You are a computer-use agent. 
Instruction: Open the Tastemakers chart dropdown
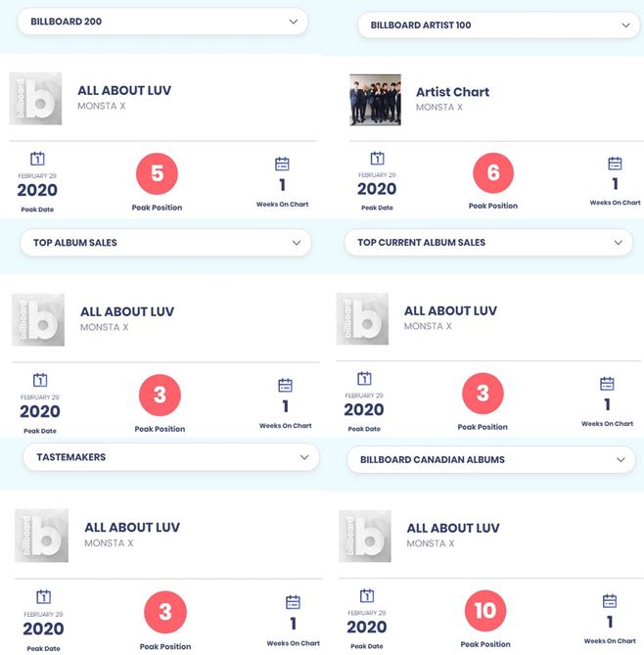point(171,457)
